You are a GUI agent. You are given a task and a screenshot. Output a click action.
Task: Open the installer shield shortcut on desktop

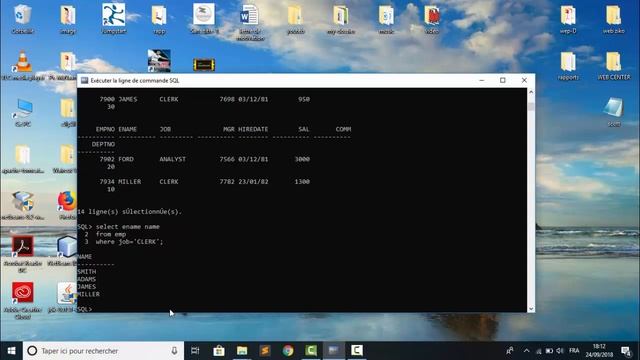click(22, 201)
